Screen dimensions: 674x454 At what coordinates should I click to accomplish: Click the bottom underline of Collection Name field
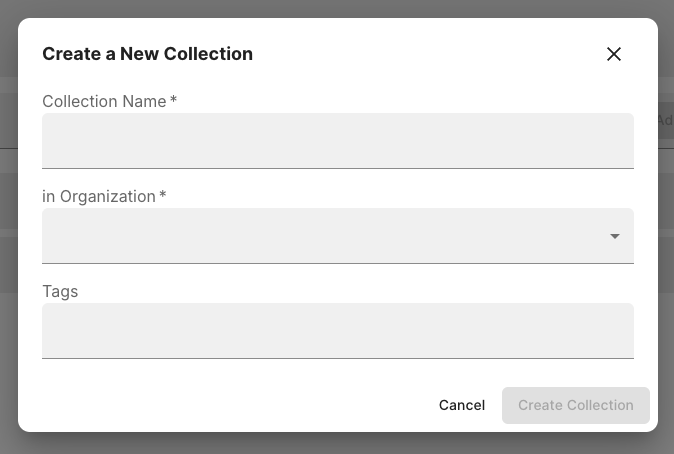click(x=337, y=168)
